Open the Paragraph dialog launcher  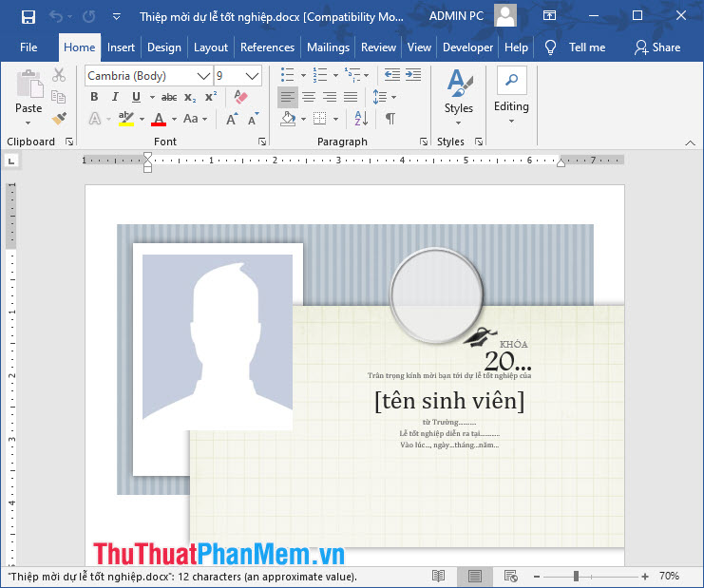(424, 142)
